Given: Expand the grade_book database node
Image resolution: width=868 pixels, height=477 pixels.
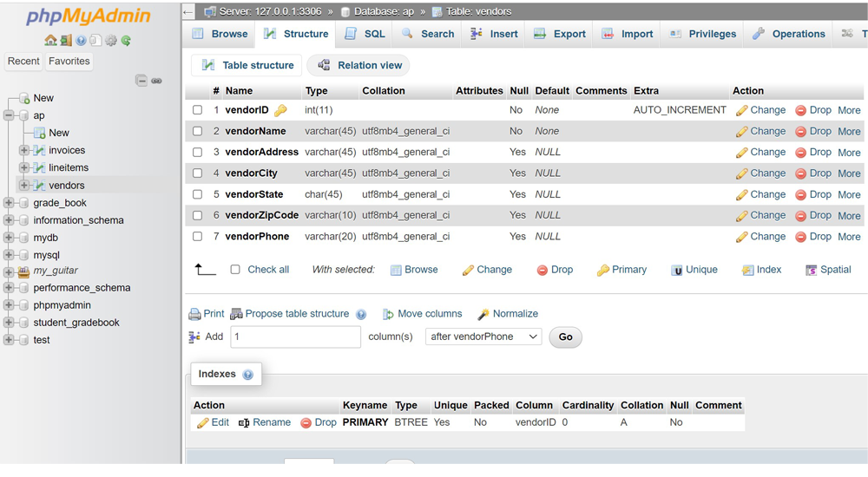Looking at the screenshot, I should [9, 203].
